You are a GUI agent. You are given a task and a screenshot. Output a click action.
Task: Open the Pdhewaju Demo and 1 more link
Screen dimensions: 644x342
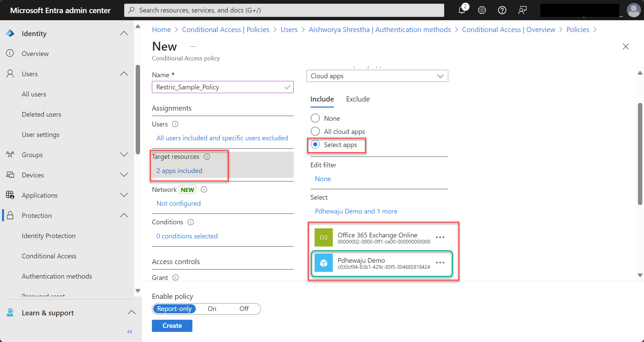pyautogui.click(x=356, y=211)
